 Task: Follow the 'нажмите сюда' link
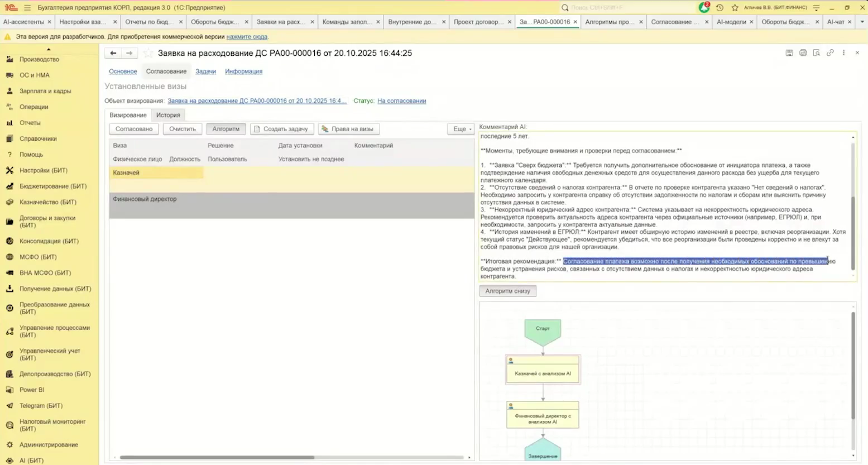[247, 37]
